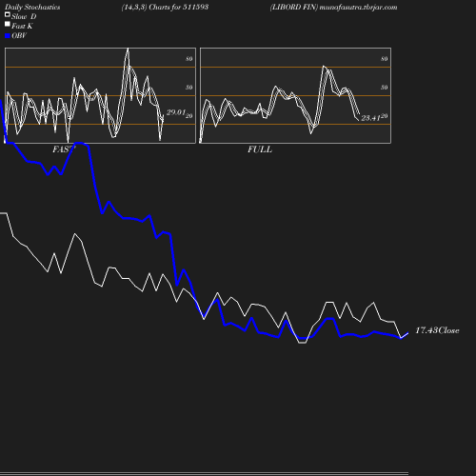Image resolution: width=476 pixels, height=476 pixels.
Task: Click the FAST chart caption
Action: point(64,149)
